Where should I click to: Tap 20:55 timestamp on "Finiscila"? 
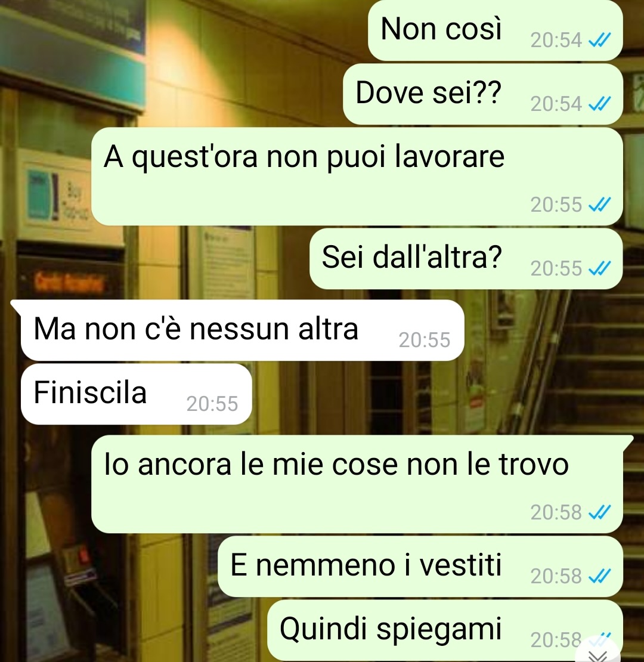[x=212, y=404]
